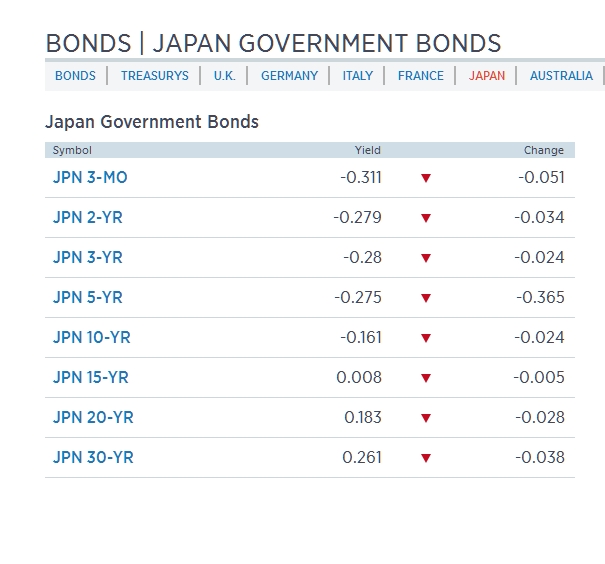Screen dimensions: 605x564
Task: Click the red down arrow for JPN 5-YR
Action: click(x=425, y=298)
